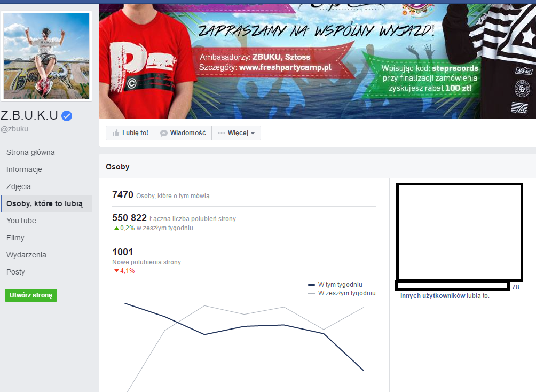This screenshot has width=536, height=392.
Task: Click the 550 822 total likes figure
Action: click(x=129, y=218)
